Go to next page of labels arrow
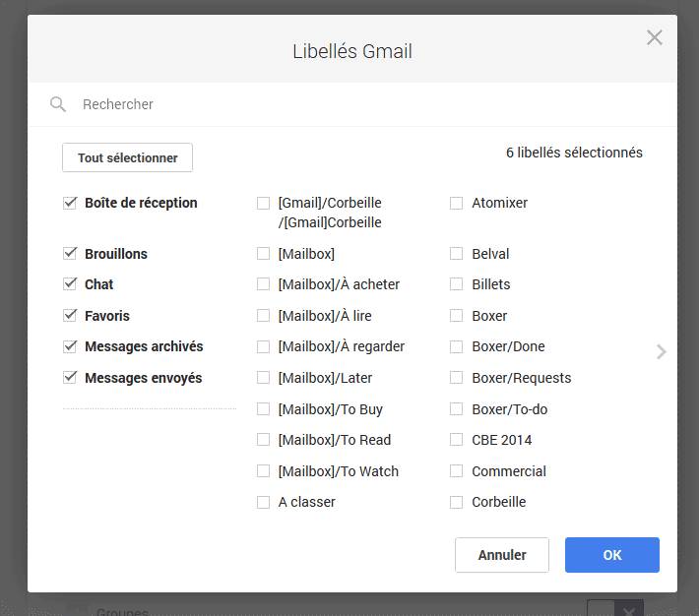 coord(662,351)
